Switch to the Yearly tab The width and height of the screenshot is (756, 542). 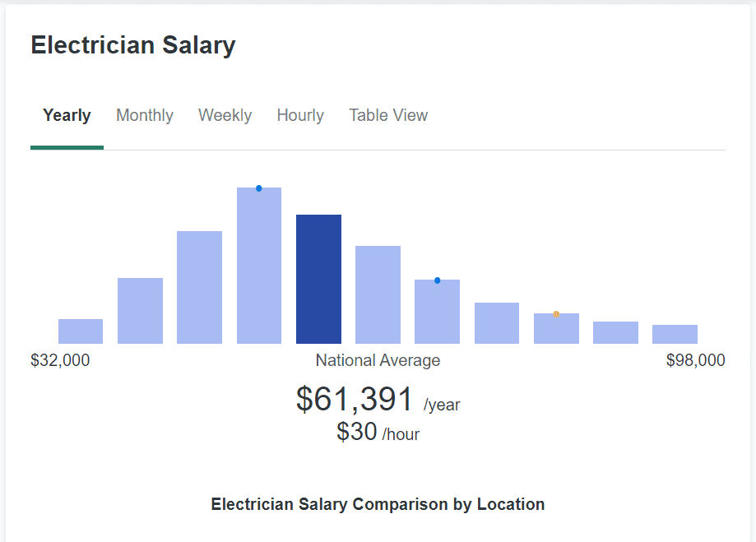[x=67, y=116]
